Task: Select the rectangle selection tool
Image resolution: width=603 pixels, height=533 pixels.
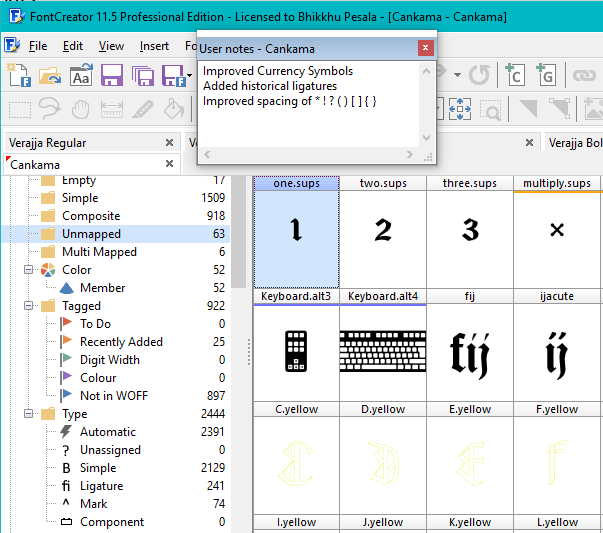Action: [x=20, y=110]
